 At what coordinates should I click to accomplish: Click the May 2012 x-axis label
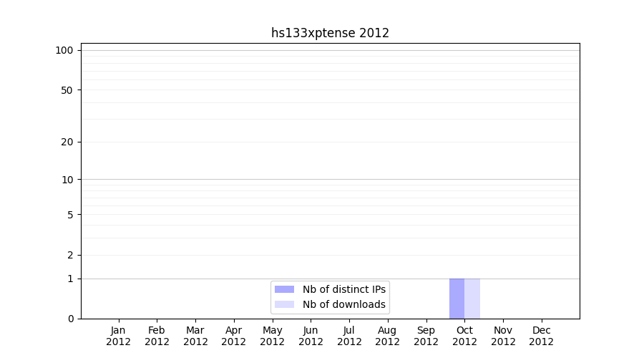click(x=272, y=336)
